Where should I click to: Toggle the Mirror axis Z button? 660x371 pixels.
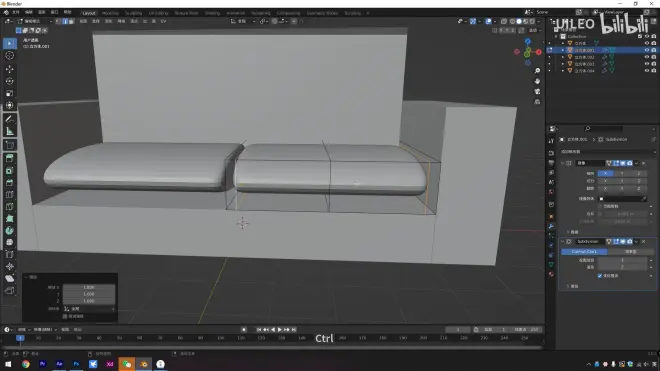[639, 173]
